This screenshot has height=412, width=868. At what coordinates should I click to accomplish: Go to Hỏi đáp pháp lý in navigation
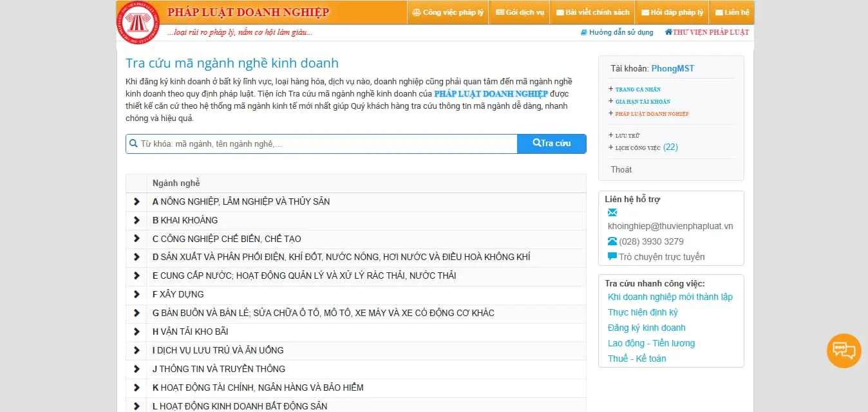[x=671, y=12]
